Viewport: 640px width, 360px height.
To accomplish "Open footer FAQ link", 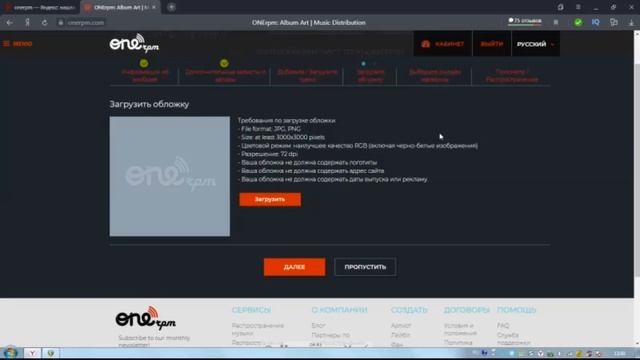I will [x=503, y=325].
